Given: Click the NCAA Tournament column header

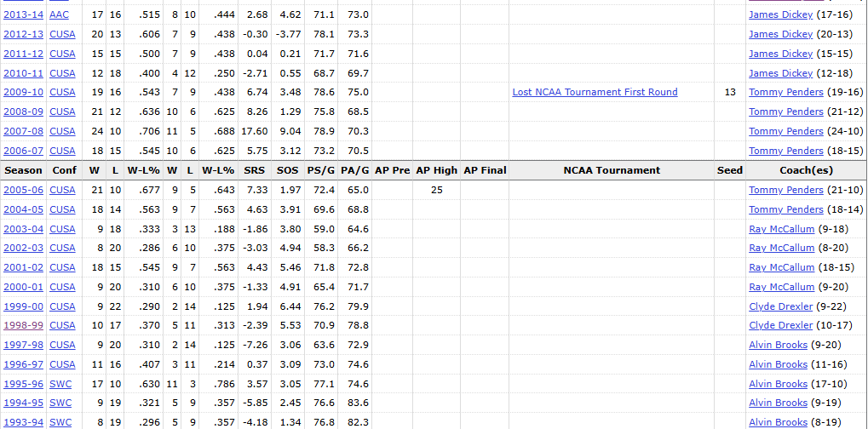Looking at the screenshot, I should (x=612, y=170).
